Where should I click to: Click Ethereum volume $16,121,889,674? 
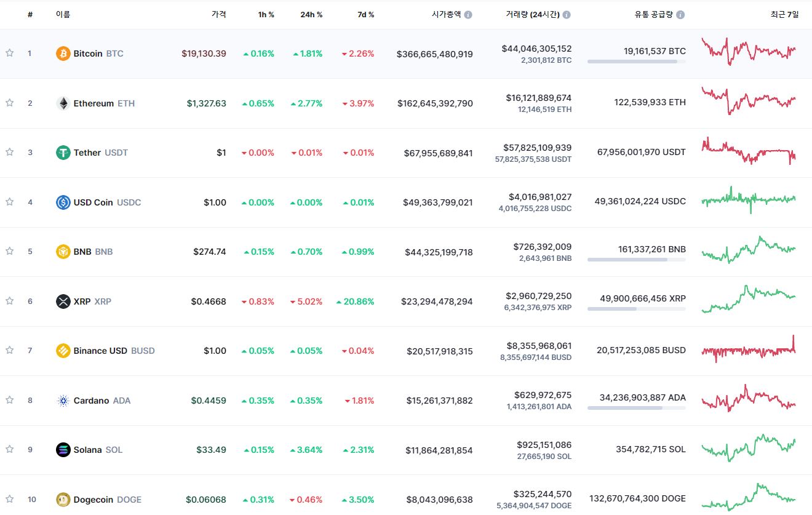pos(539,98)
